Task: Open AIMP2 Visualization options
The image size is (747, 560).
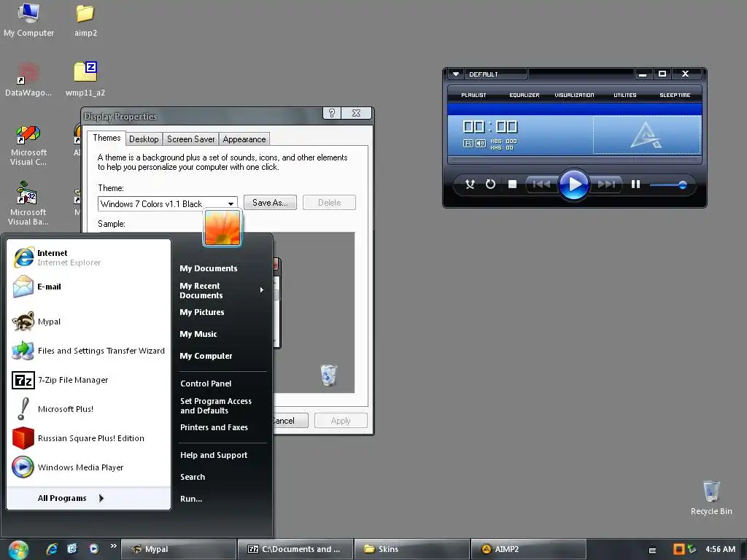Action: 574,96
